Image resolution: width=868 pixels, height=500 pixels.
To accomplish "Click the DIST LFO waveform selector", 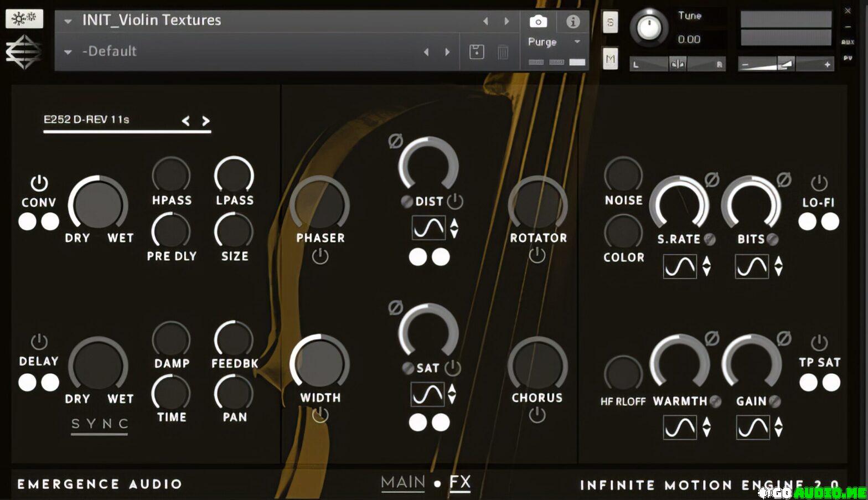I will pyautogui.click(x=429, y=228).
